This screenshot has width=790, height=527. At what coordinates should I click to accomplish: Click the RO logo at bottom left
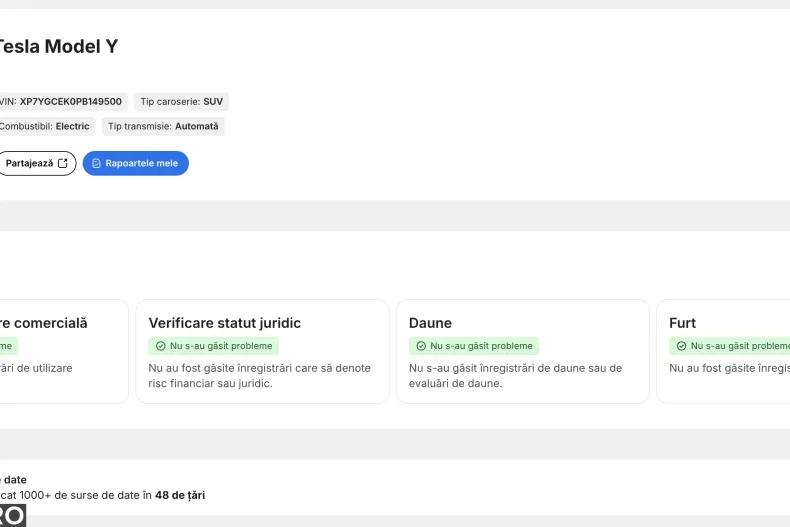[13, 515]
